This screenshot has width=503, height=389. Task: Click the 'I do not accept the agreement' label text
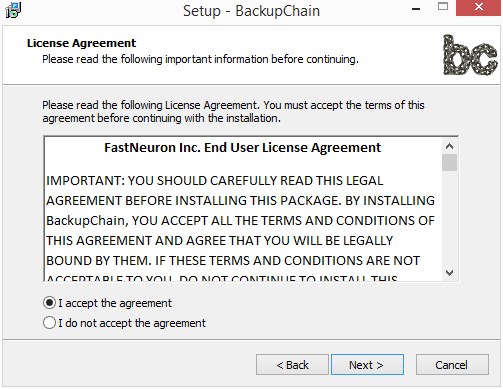pyautogui.click(x=132, y=323)
